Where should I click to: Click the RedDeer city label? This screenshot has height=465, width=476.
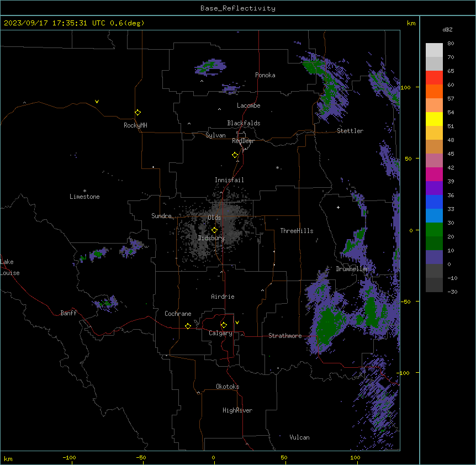(x=243, y=141)
